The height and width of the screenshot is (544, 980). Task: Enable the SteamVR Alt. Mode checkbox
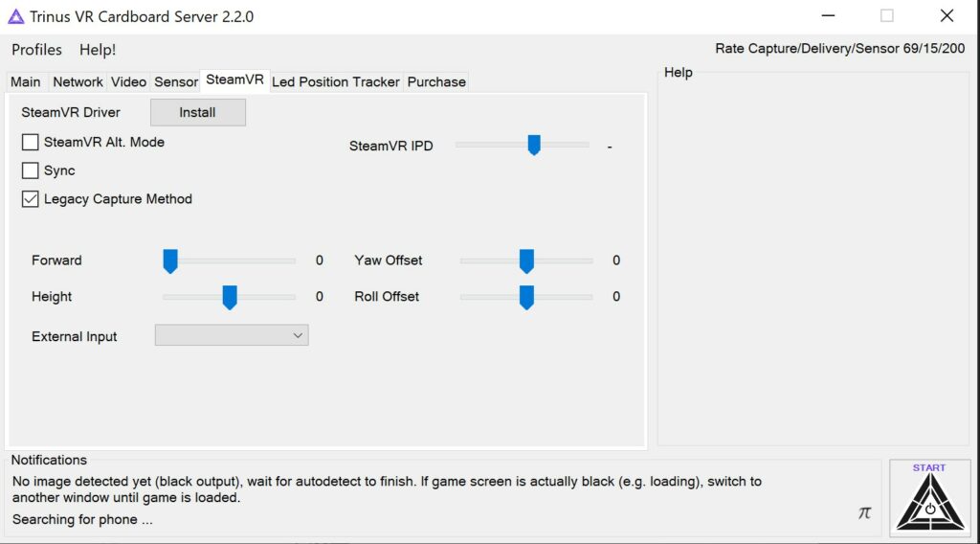pyautogui.click(x=31, y=143)
